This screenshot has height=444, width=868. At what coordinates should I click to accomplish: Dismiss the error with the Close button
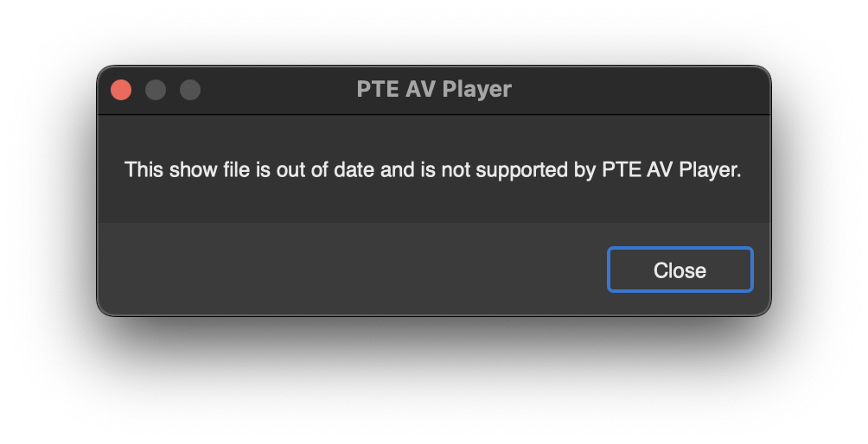pos(680,270)
